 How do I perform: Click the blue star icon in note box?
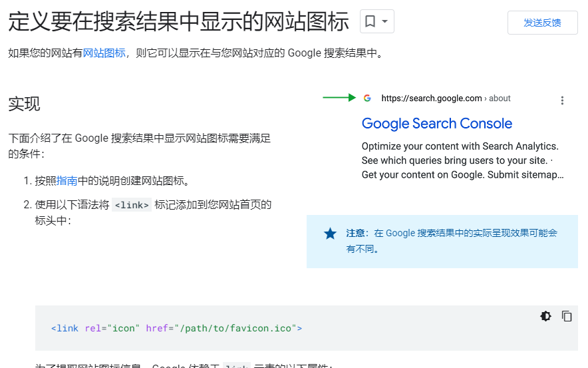click(x=330, y=234)
